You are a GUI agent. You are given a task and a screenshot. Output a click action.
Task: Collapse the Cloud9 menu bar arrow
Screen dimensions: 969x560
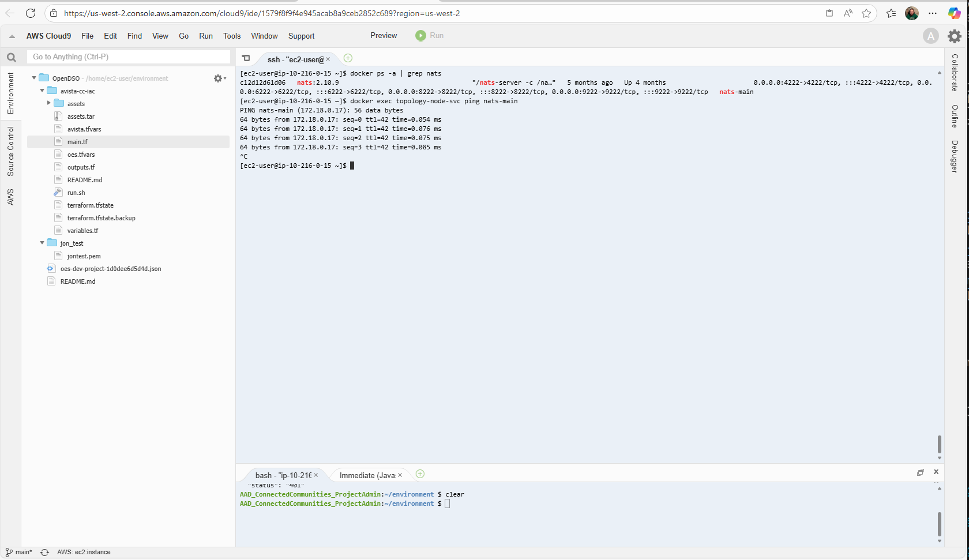pyautogui.click(x=12, y=36)
